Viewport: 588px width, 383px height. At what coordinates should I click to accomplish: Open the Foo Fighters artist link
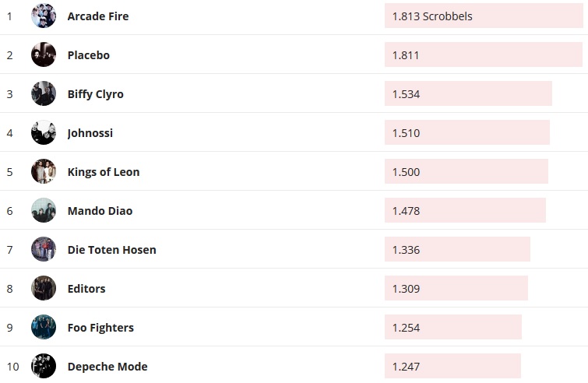(100, 328)
